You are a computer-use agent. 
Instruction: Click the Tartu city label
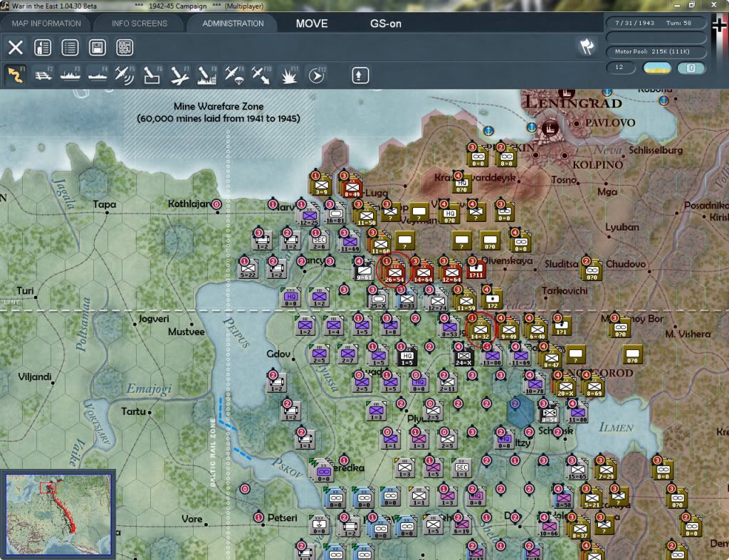pos(133,412)
